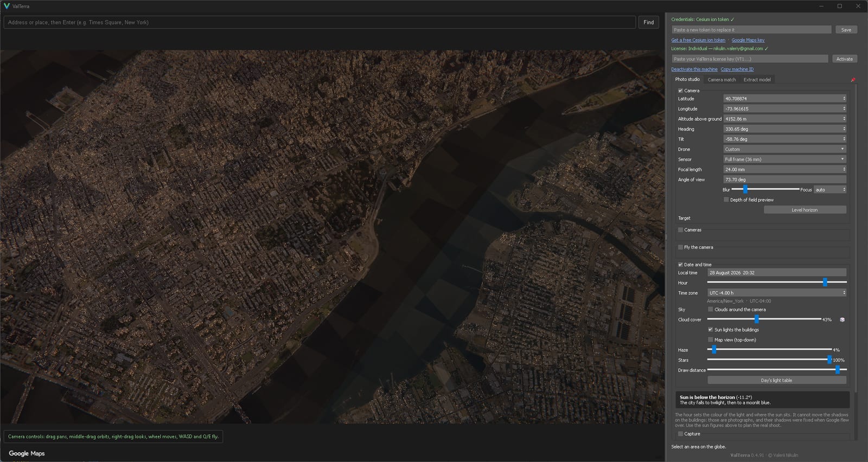This screenshot has width=868, height=462.
Task: Enable the Depth of field preview checkbox
Action: click(726, 200)
